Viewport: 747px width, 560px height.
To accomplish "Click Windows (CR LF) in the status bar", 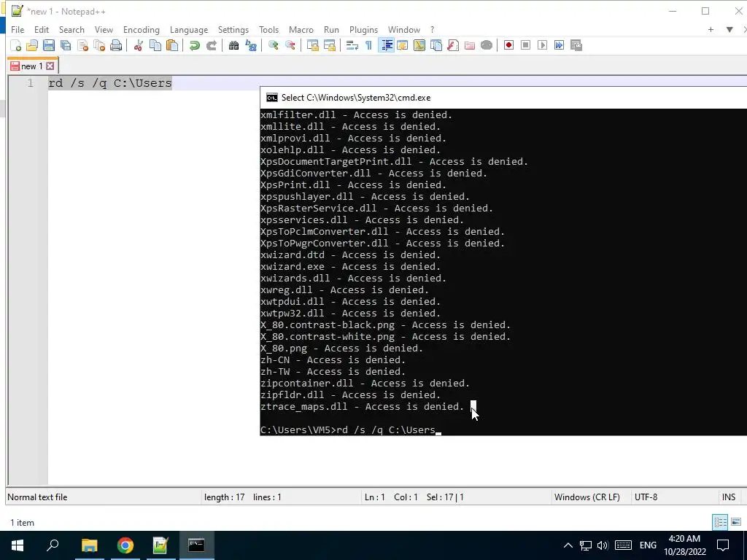I will [x=587, y=497].
